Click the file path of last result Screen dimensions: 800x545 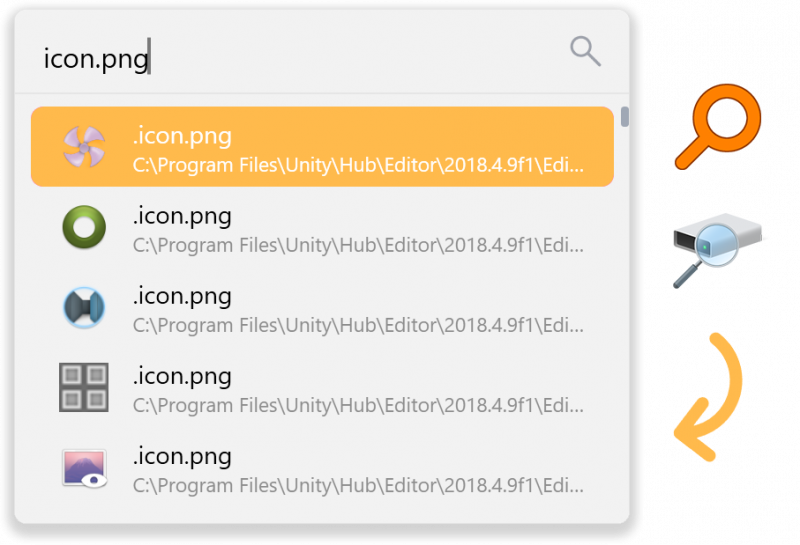358,486
